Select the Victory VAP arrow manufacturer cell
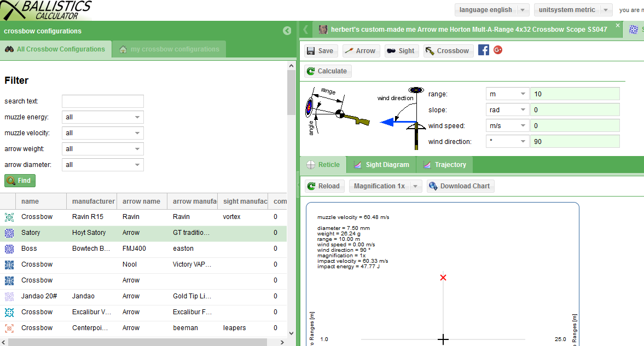Viewport: 644px width, 346px height. [x=192, y=264]
